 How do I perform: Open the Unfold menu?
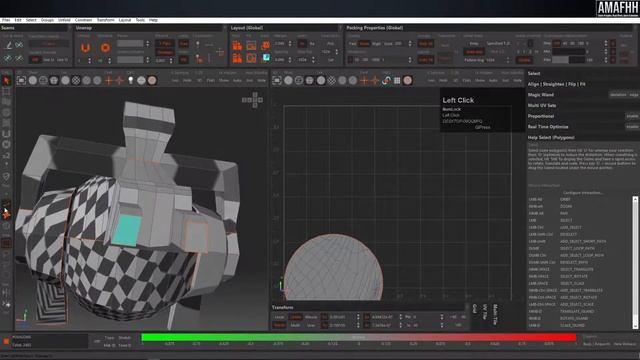click(x=64, y=20)
